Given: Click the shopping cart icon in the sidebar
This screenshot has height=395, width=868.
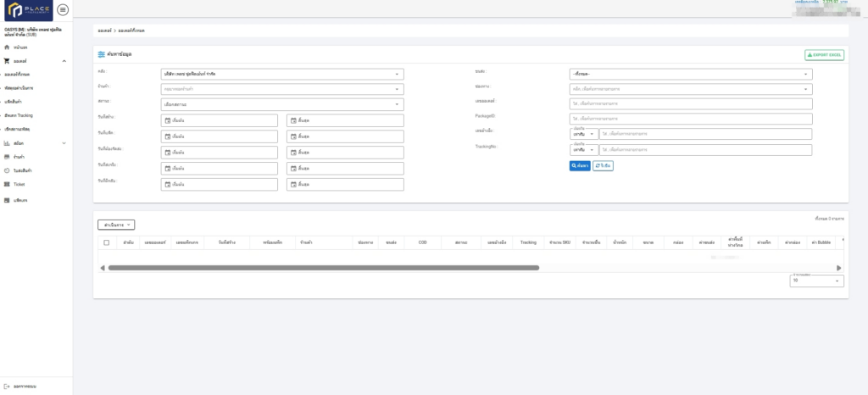Looking at the screenshot, I should click(x=7, y=61).
